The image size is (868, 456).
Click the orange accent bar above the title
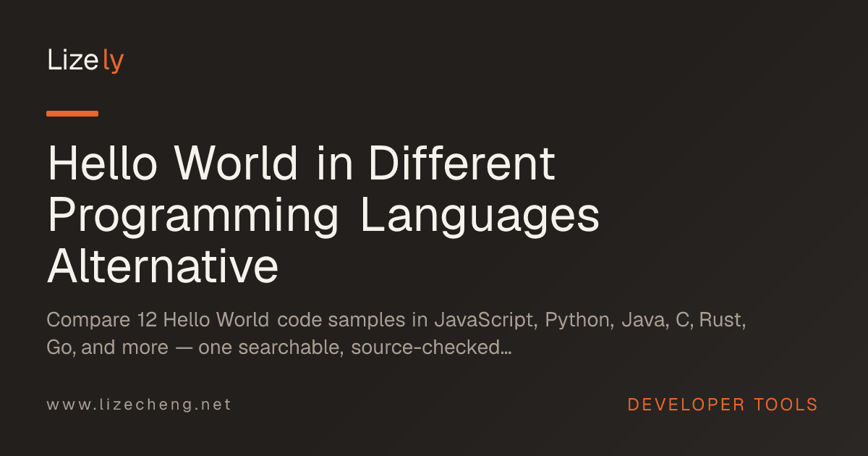(72, 114)
